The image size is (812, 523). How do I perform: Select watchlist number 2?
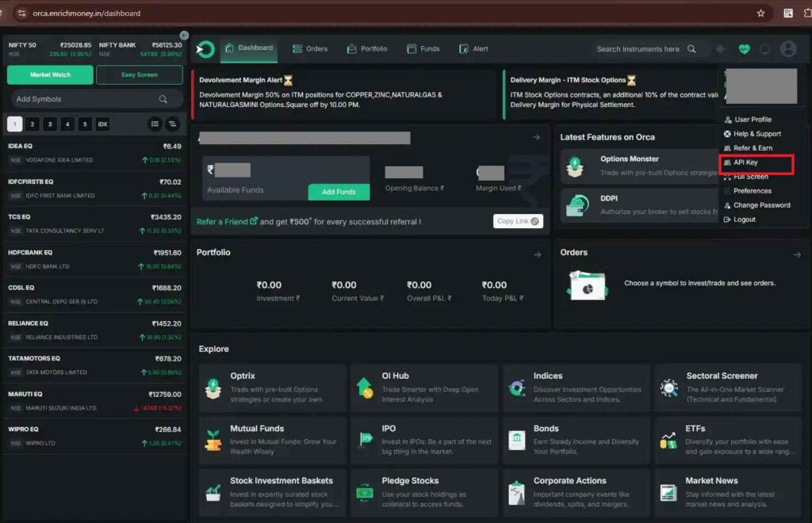tap(32, 124)
